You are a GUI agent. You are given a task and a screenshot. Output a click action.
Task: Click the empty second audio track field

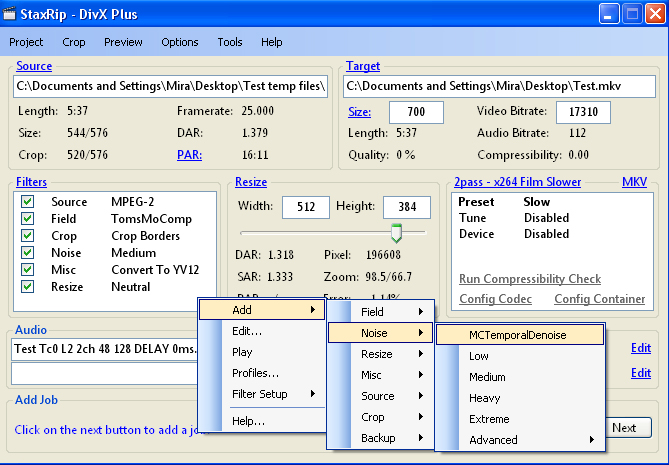(x=105, y=374)
